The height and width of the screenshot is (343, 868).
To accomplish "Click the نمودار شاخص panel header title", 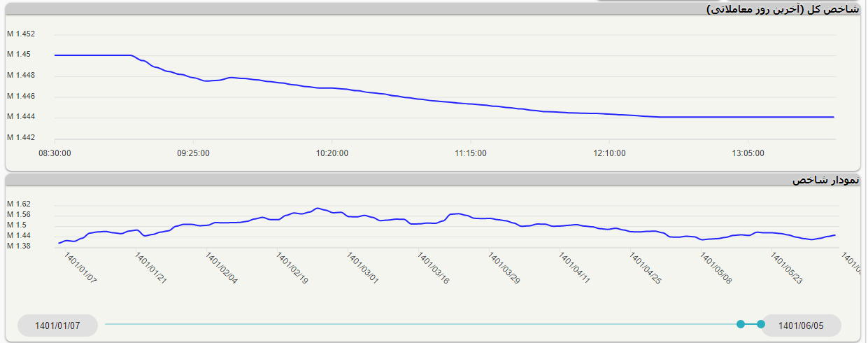I will click(x=825, y=180).
